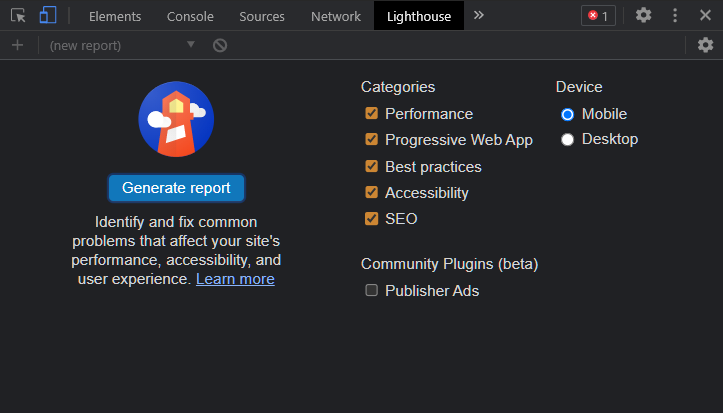
Task: Activate the inspect element picker icon
Action: [x=18, y=16]
